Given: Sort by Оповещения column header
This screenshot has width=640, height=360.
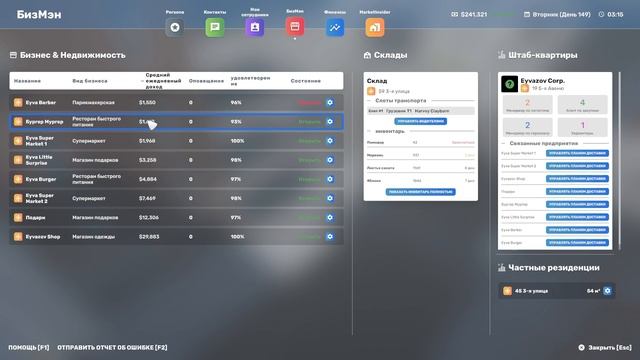Looking at the screenshot, I should pyautogui.click(x=206, y=81).
